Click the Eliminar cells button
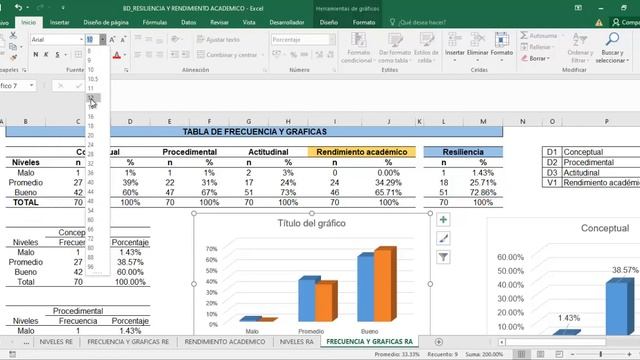The height and width of the screenshot is (360, 640). (x=478, y=47)
